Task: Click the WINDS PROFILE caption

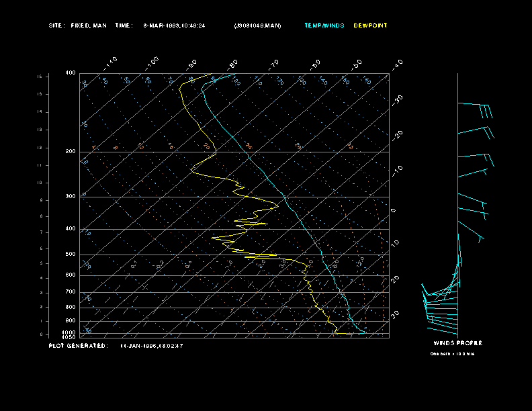Action: pyautogui.click(x=457, y=343)
